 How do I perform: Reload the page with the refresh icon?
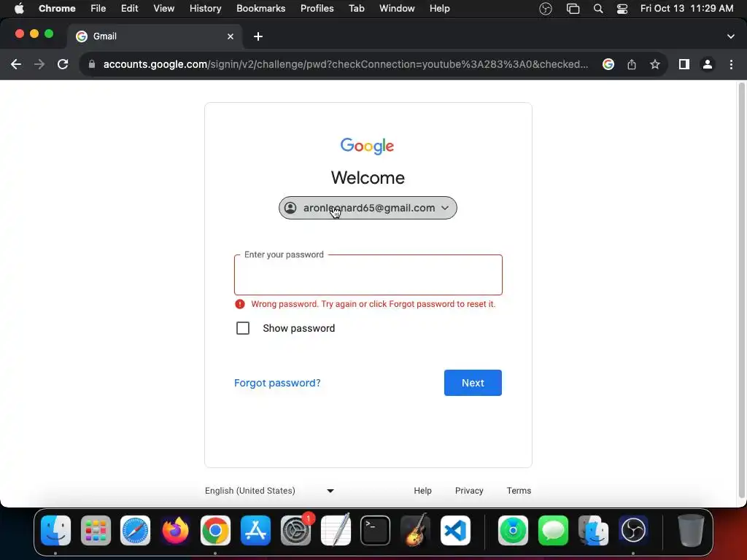[x=63, y=64]
